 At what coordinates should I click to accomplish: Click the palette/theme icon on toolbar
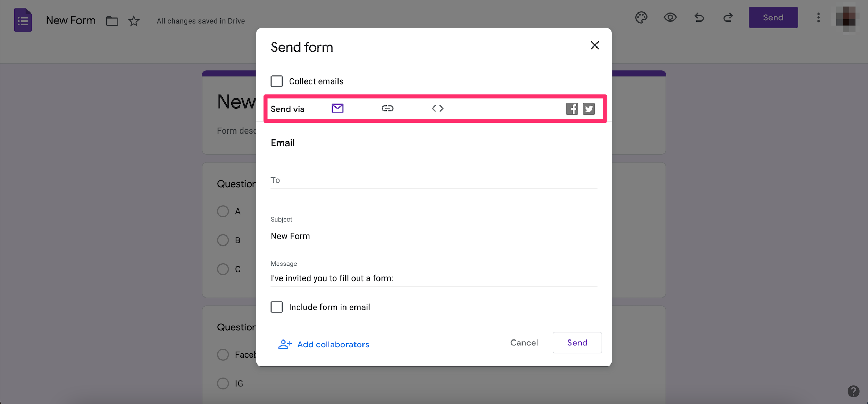pos(641,17)
